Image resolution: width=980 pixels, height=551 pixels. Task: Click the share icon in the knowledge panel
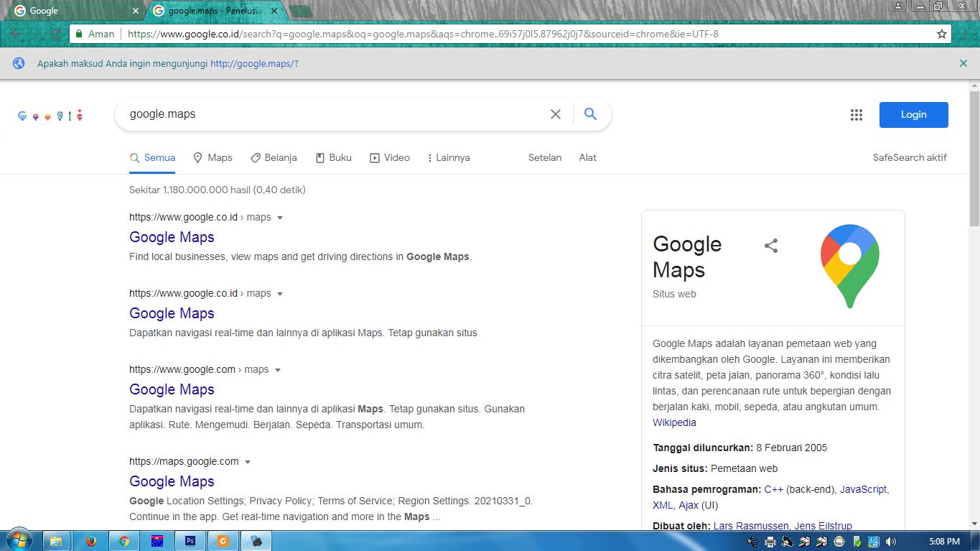pos(770,245)
